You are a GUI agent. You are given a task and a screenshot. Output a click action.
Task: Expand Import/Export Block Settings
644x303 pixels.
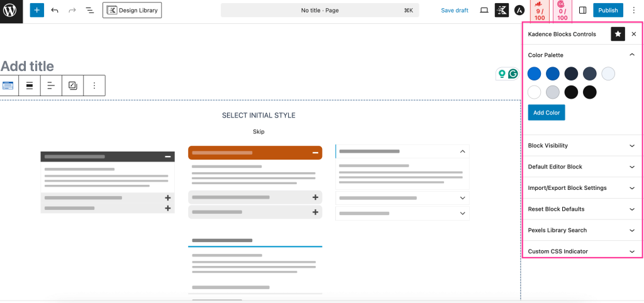632,188
